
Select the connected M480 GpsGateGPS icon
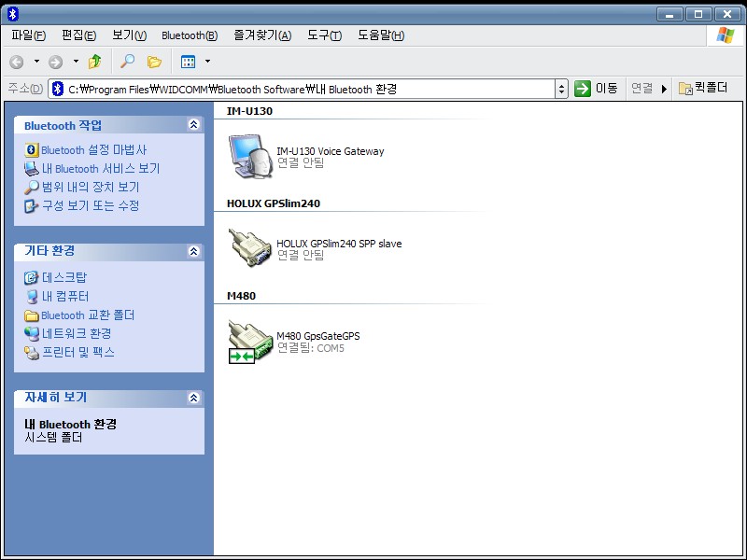click(250, 341)
